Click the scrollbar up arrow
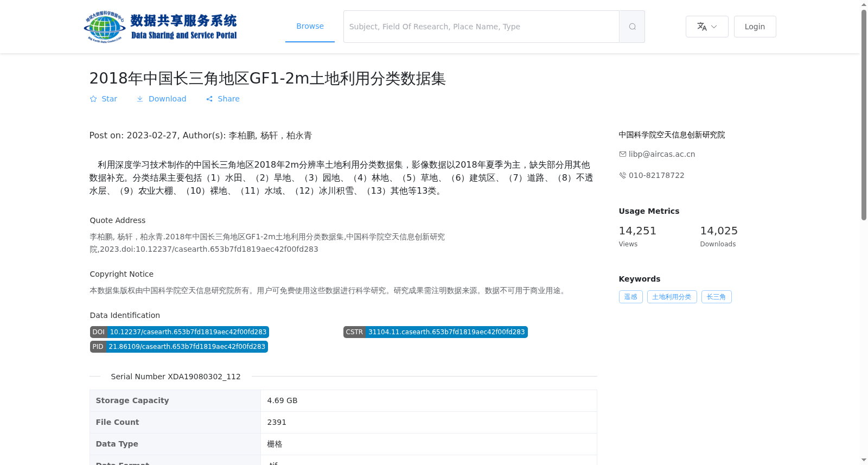The height and width of the screenshot is (465, 868). point(864,4)
